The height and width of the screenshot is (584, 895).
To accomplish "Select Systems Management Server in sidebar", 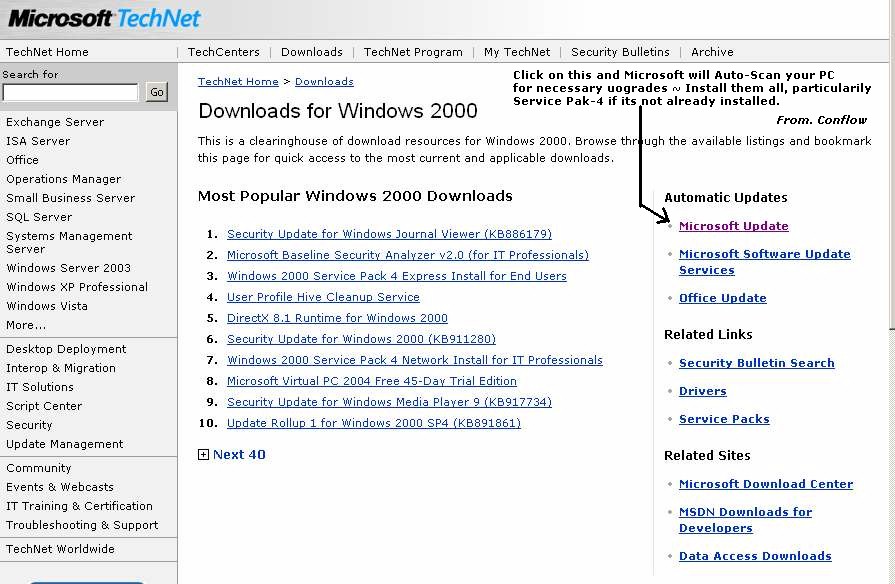I will pos(69,243).
